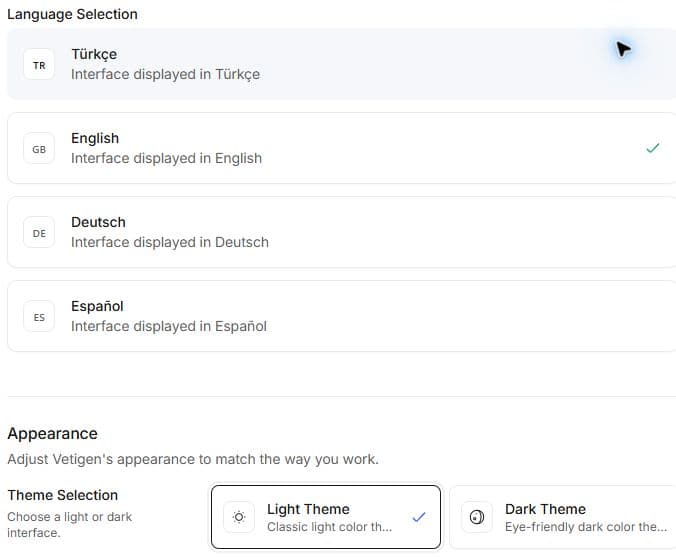Click 'Interface displayed in Deutsch' description
Screen dimensions: 676x557
(170, 242)
